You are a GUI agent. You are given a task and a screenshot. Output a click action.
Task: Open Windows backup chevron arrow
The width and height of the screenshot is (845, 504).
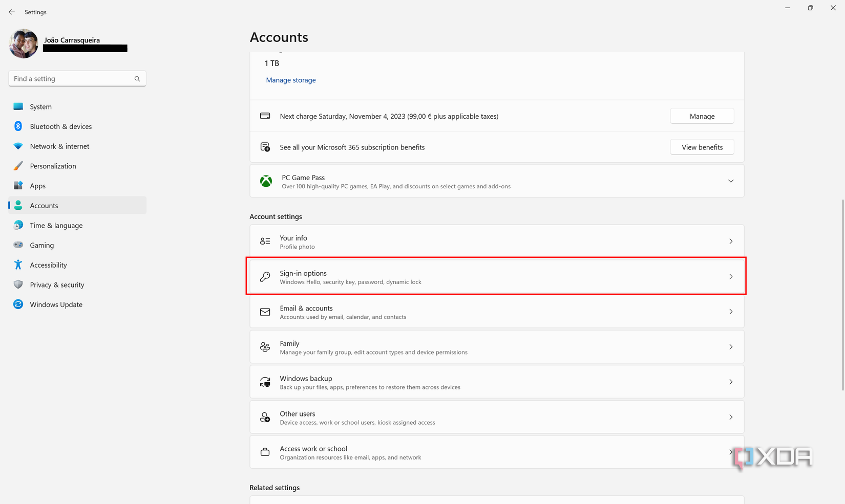pyautogui.click(x=731, y=382)
